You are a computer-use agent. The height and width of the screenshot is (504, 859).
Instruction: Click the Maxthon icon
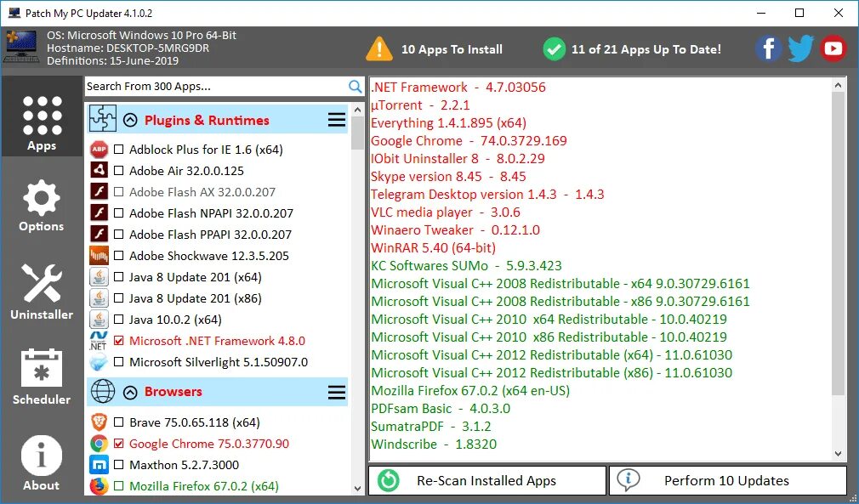100,465
